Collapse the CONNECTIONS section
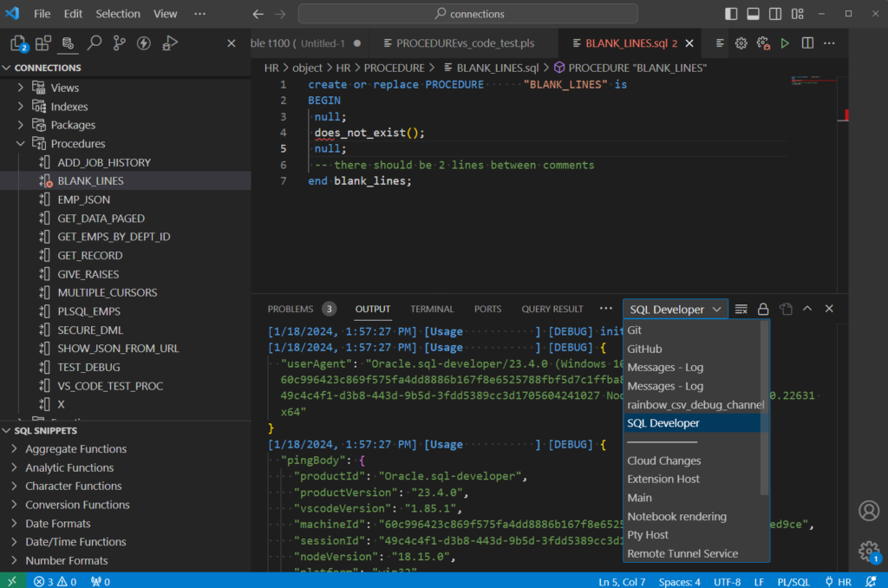Image resolution: width=888 pixels, height=588 pixels. pos(7,68)
